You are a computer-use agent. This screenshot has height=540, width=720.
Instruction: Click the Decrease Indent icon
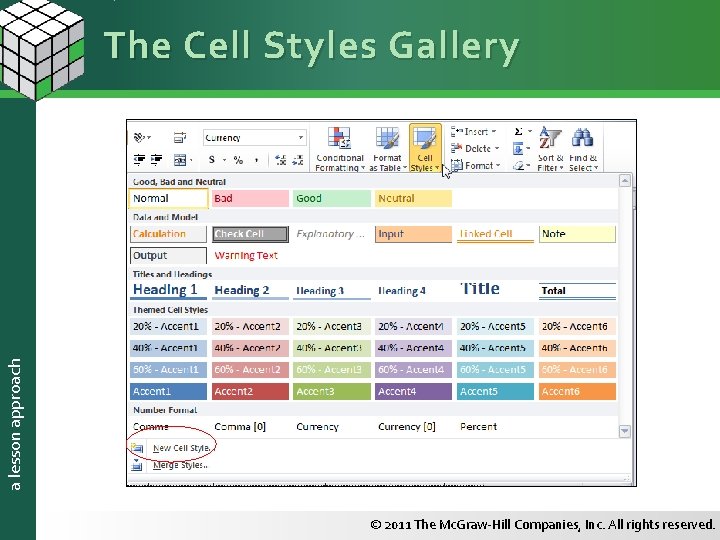click(x=139, y=160)
